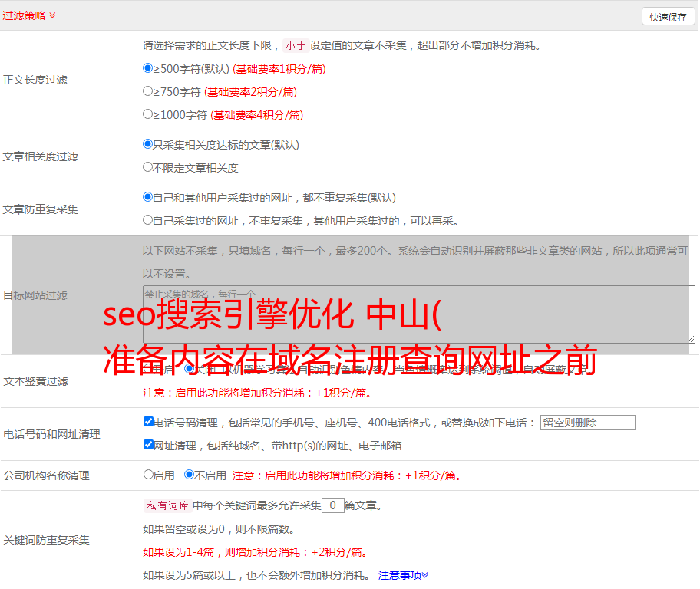This screenshot has height=589, width=700.
Task: Click the 留空则删除 phone replacement field
Action: tap(587, 423)
